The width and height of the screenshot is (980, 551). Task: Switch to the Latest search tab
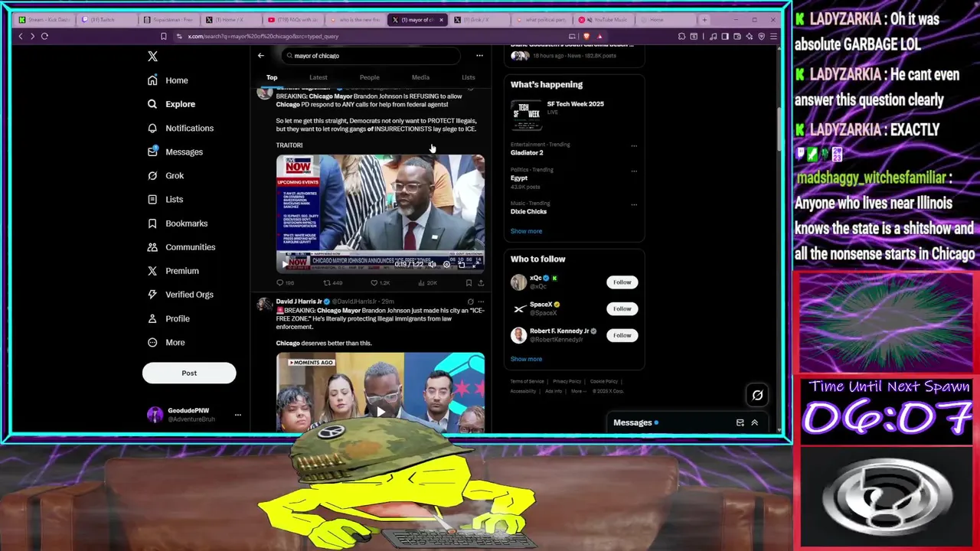pyautogui.click(x=318, y=77)
